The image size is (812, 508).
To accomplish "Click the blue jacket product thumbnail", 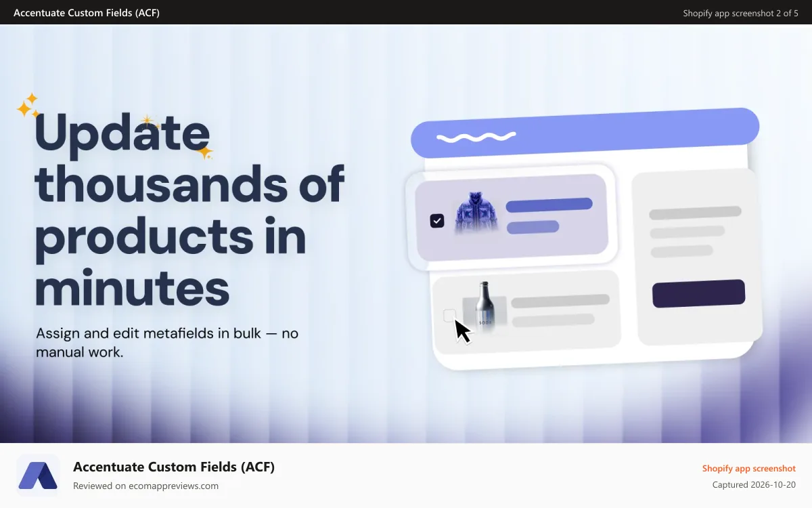I will click(x=476, y=213).
